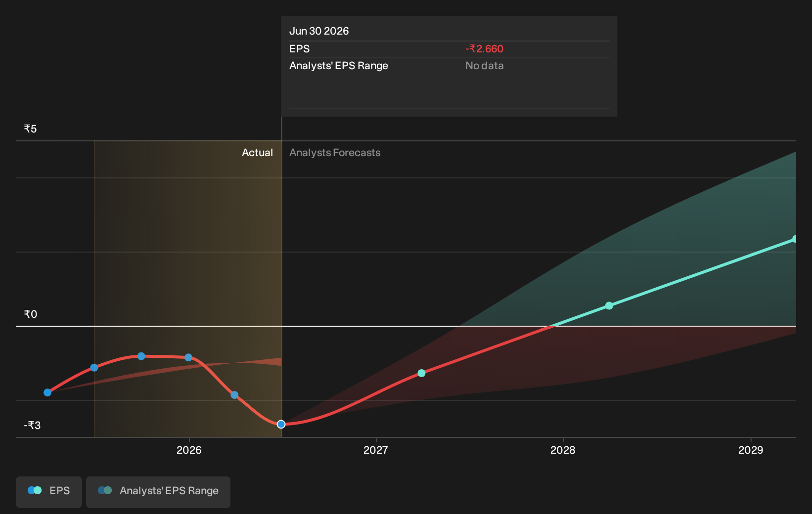The width and height of the screenshot is (812, 514).
Task: Click the -₹2.660 EPS value in tooltip
Action: [x=484, y=49]
